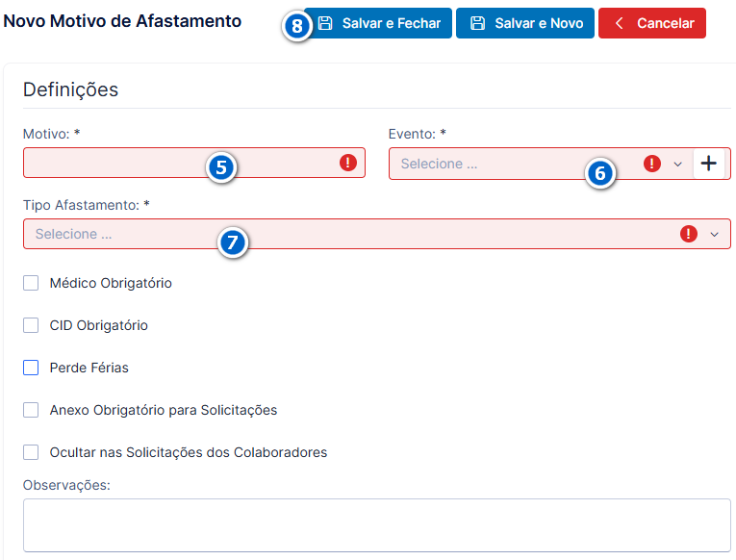
Task: Click the Salvar e Fechar button
Action: pos(378,23)
